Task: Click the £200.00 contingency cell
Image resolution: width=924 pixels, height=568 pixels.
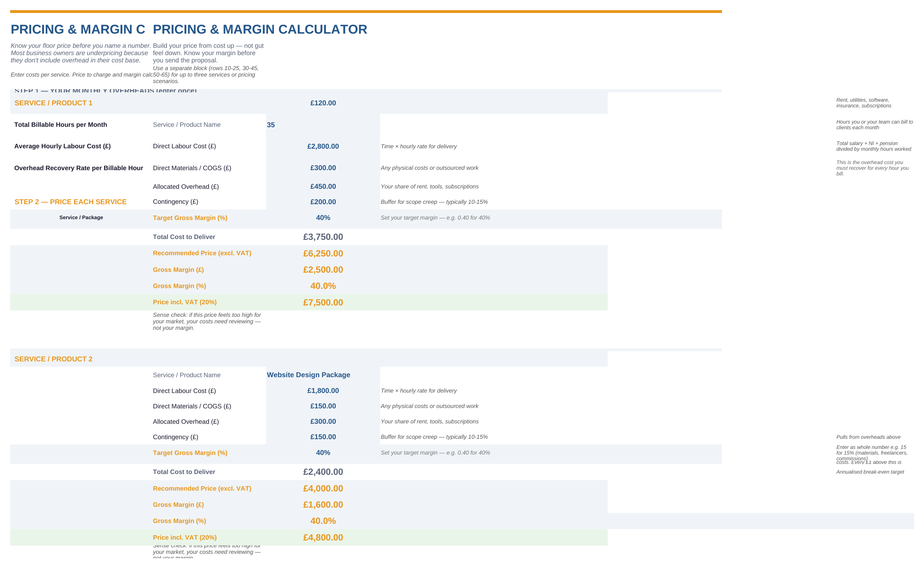Action: tap(323, 202)
